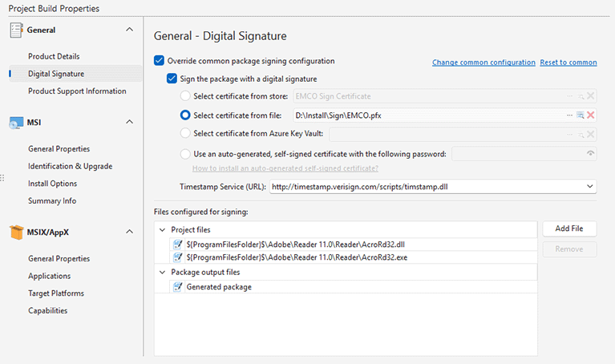The height and width of the screenshot is (364, 615).
Task: Go to Identification & Upgrade page
Action: pos(70,166)
